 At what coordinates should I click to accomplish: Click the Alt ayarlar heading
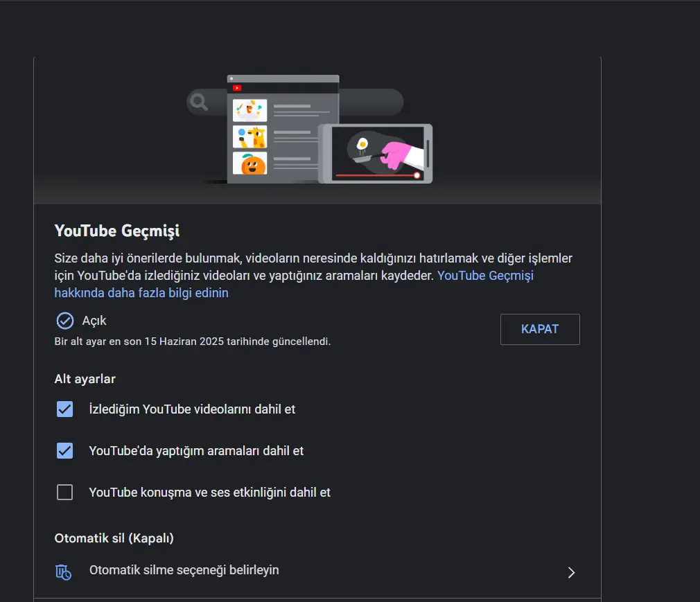(x=85, y=379)
